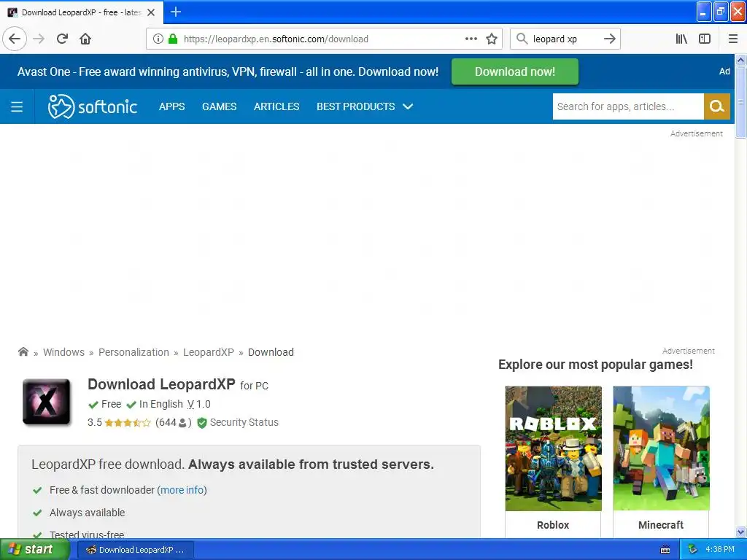Click the taskbar clock showing 4:38 PM

[x=720, y=550]
